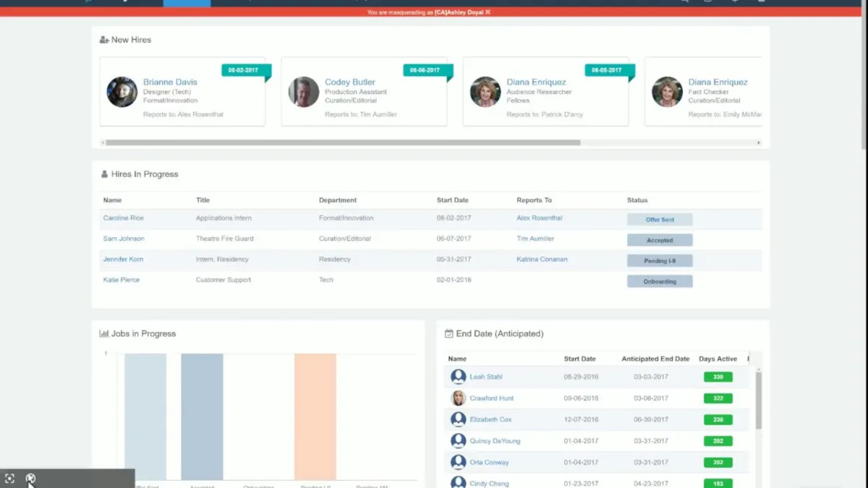Click the Start Date column header in Hires In Progress
The height and width of the screenshot is (488, 868).
coord(452,200)
